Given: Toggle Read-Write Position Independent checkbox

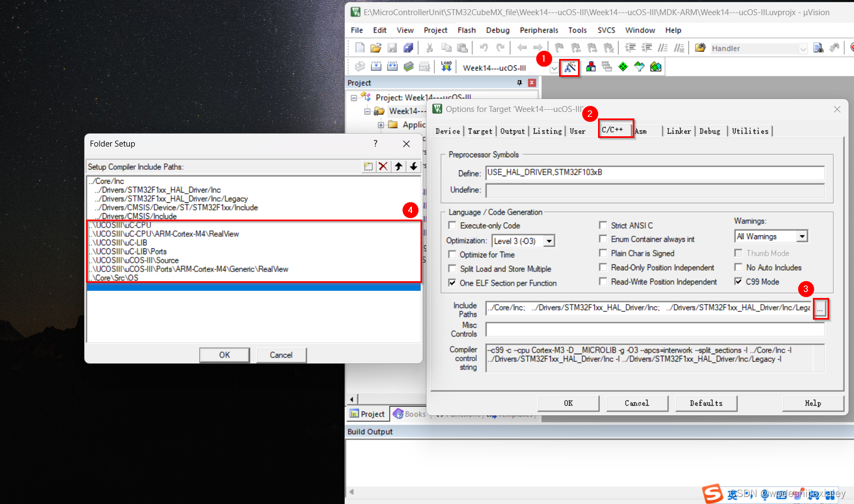Looking at the screenshot, I should coord(603,281).
